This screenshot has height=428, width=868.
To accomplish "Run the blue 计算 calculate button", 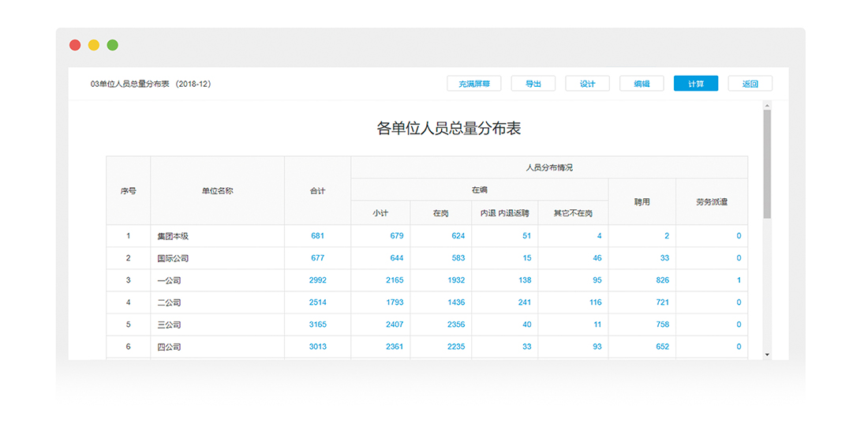I will click(696, 84).
